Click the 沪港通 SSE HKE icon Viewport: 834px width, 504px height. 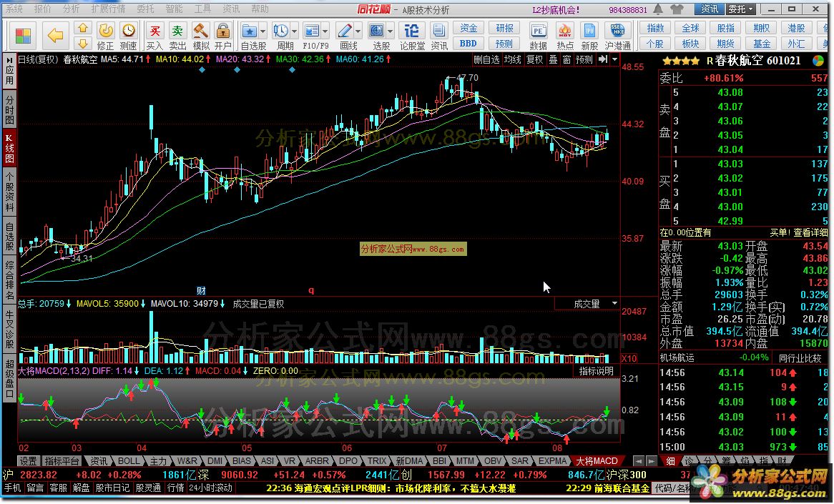tap(617, 30)
